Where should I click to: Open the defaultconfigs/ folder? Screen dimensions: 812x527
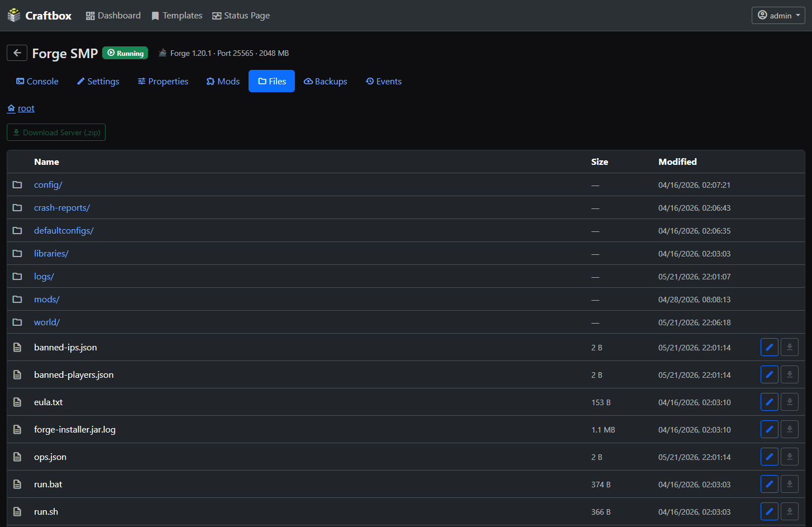tap(64, 231)
